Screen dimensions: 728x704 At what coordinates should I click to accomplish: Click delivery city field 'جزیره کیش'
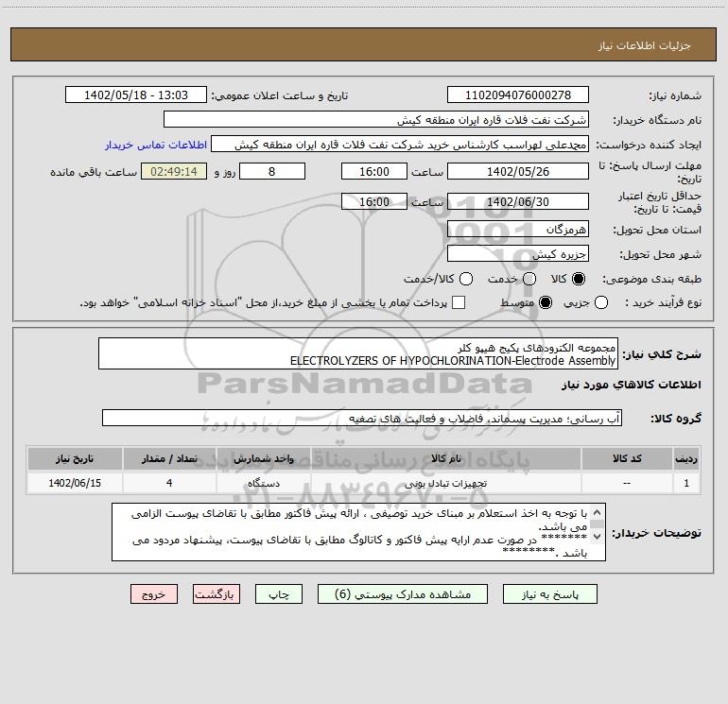tap(518, 254)
